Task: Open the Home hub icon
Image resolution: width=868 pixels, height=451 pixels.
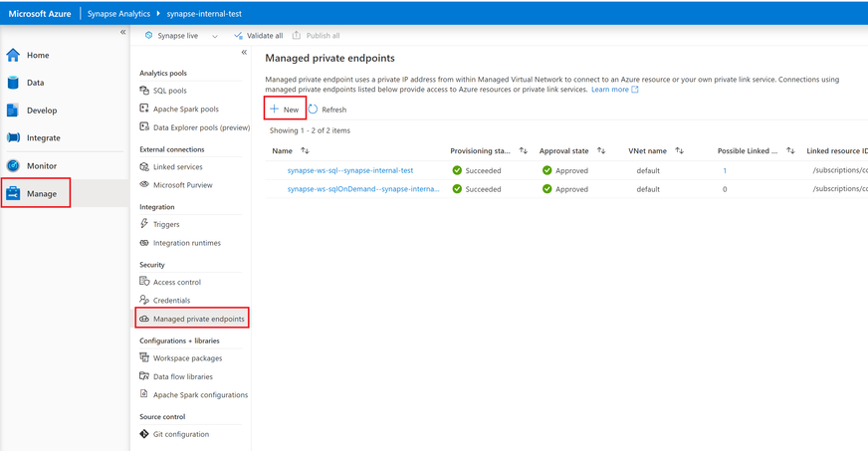Action: 13,55
